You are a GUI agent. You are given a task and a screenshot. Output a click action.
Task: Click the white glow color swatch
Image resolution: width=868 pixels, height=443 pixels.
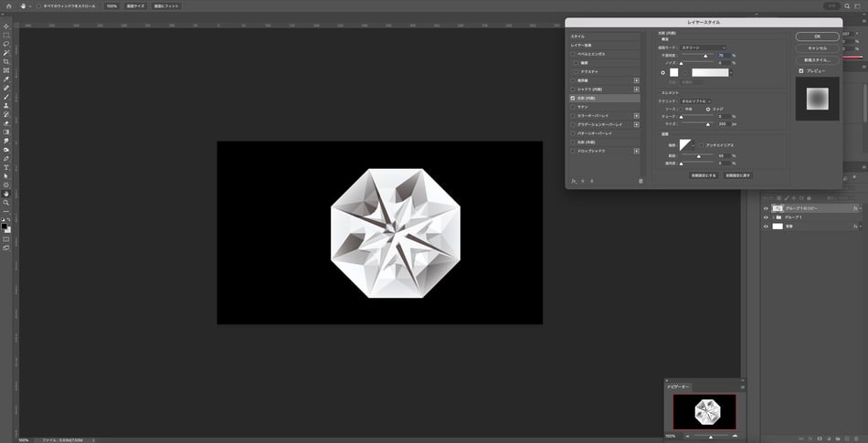point(673,71)
